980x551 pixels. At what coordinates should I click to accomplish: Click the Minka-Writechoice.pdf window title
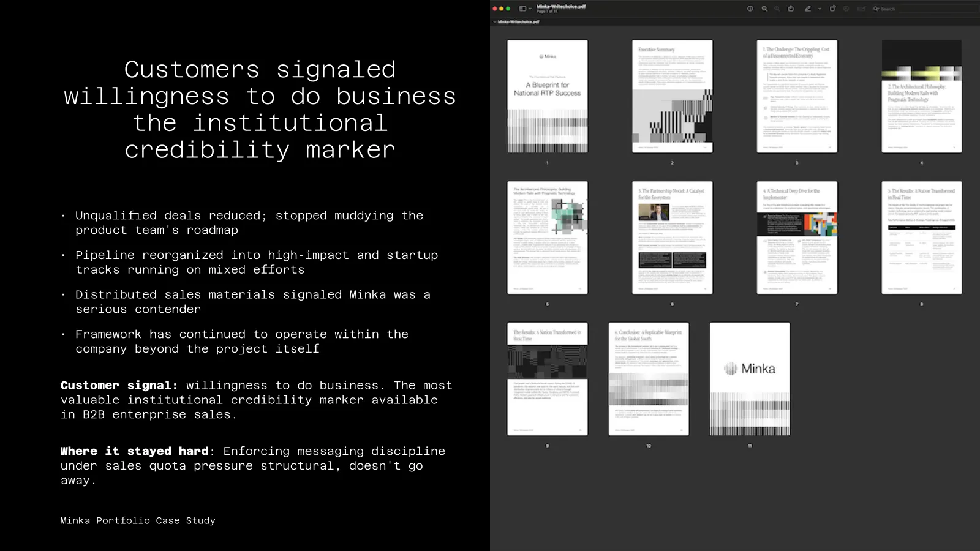(561, 6)
